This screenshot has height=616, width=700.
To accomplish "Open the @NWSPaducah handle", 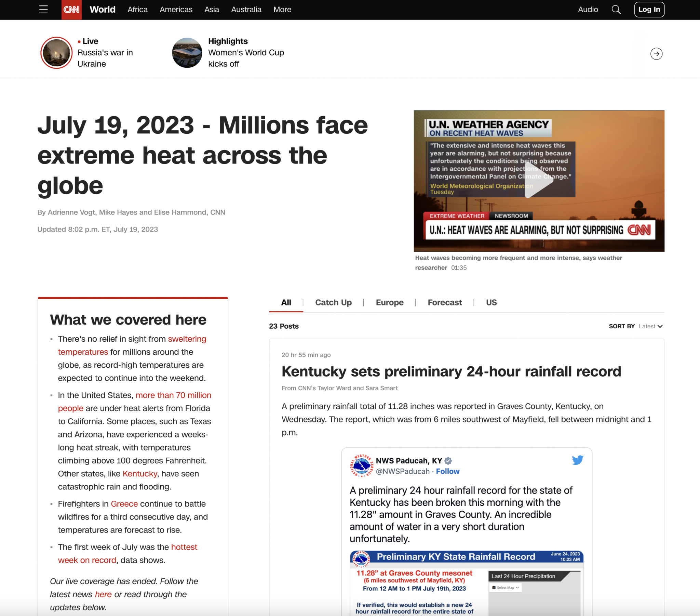I will click(x=402, y=471).
